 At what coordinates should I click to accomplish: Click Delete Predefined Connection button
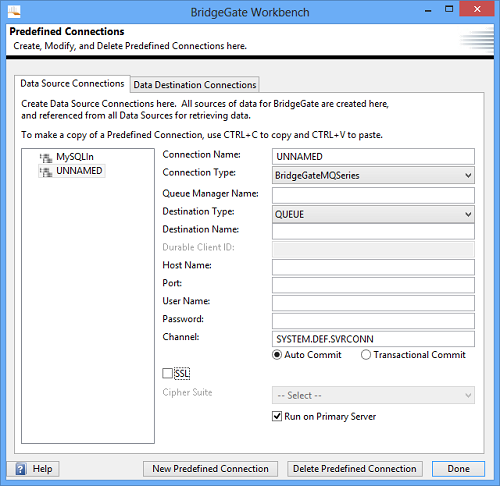click(355, 469)
